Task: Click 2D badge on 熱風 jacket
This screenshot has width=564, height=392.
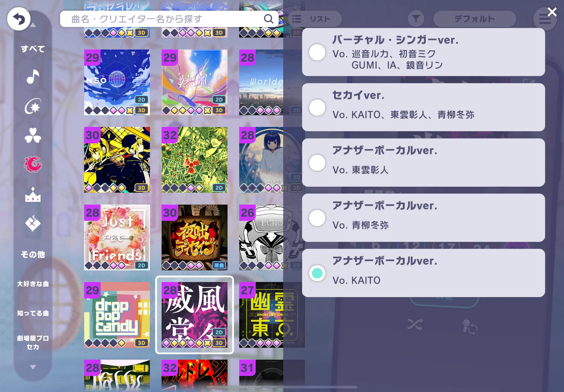Action: click(x=219, y=100)
